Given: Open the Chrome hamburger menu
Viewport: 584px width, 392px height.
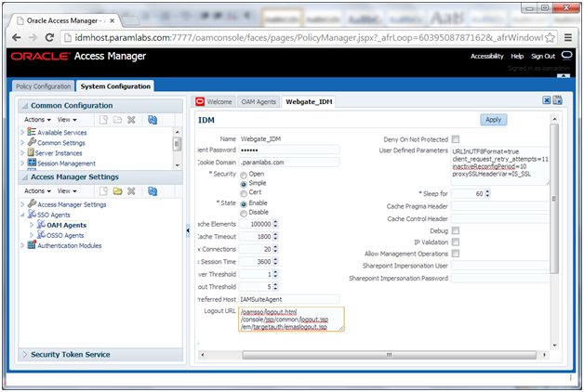Looking at the screenshot, I should tap(568, 37).
